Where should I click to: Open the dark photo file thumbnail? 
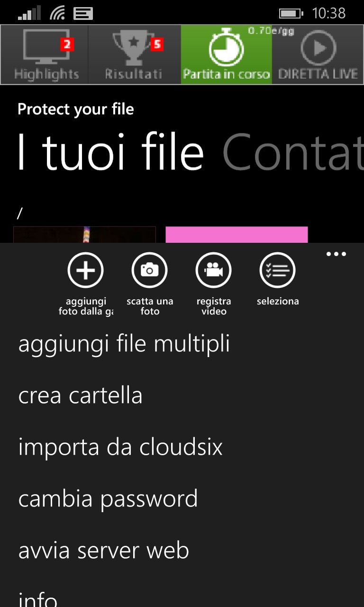click(x=85, y=235)
